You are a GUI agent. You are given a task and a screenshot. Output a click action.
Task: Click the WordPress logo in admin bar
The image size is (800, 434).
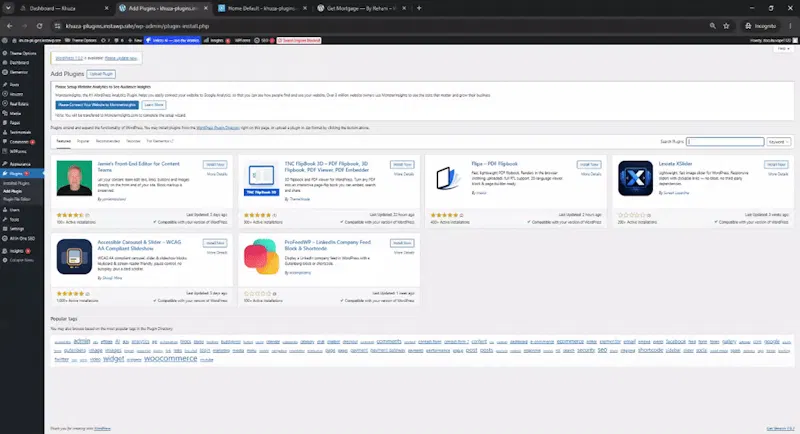[x=5, y=40]
